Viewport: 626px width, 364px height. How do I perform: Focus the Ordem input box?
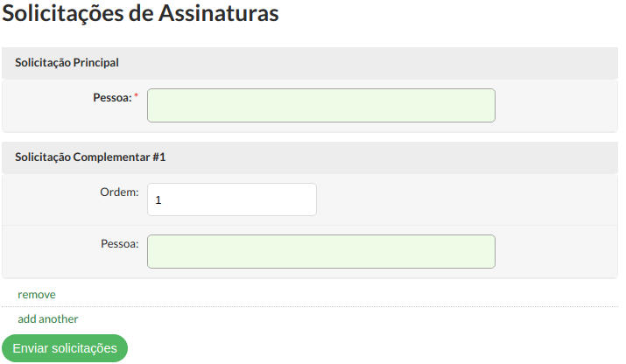click(231, 199)
